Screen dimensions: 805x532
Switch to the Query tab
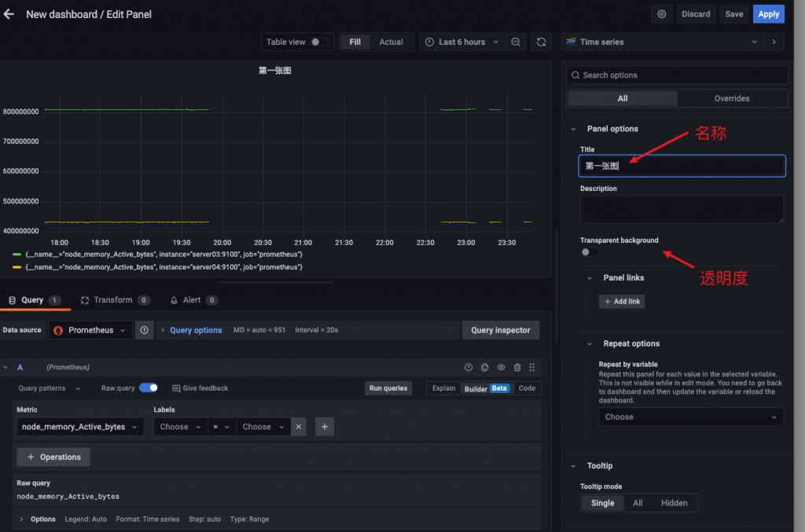35,301
